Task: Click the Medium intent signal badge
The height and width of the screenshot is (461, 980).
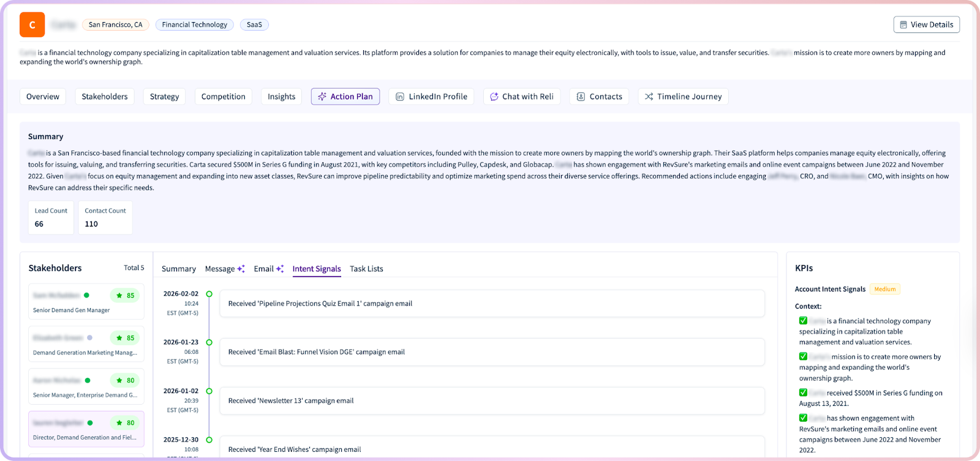Action: [x=884, y=290]
